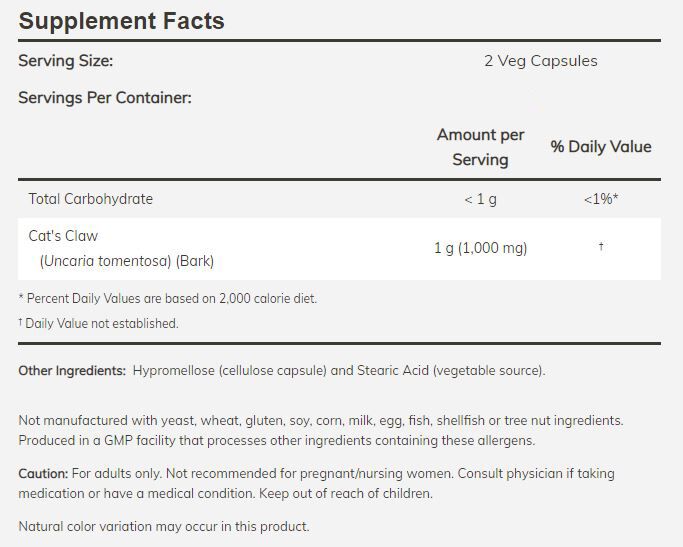Viewport: 683px width, 547px height.
Task: Select the Total Carbohydrate row label
Action: tap(91, 199)
